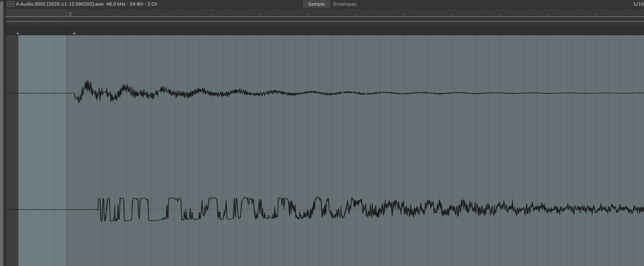This screenshot has width=644, height=266.
Task: Click the onset of the lower channel's clipped waveform
Action: coord(98,209)
